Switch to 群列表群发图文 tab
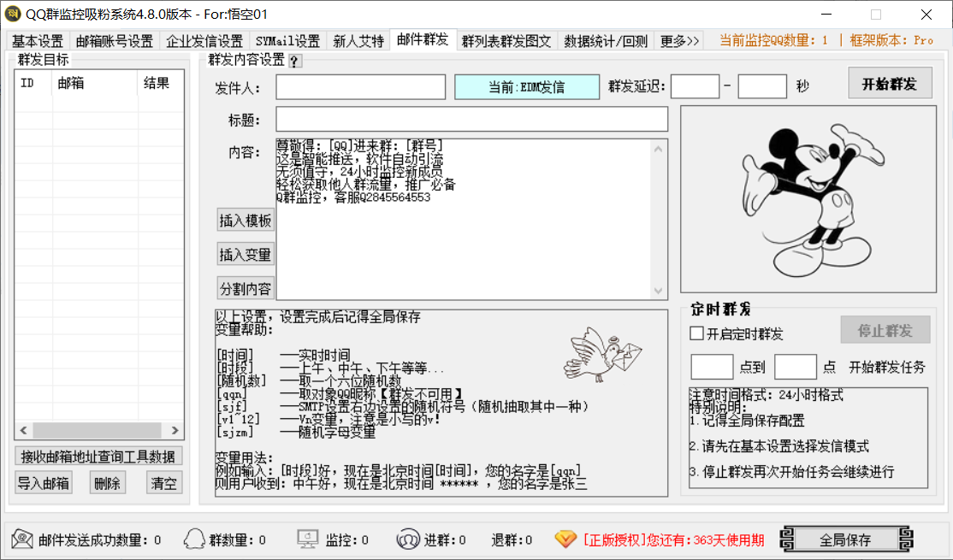953x560 pixels. coord(506,41)
